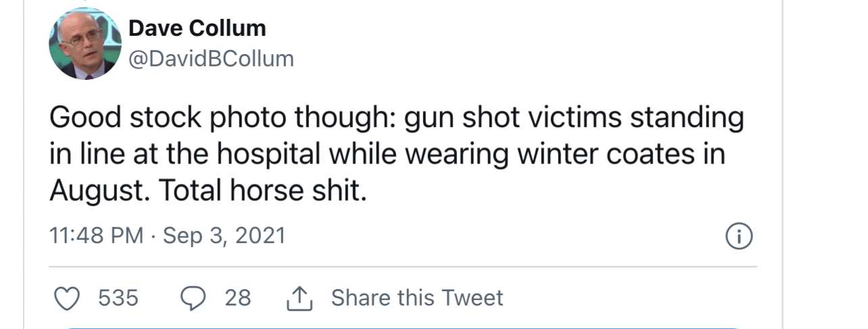Open the Sep 3, 2021 date link
Viewport: 868px width, 329px height.
224,236
